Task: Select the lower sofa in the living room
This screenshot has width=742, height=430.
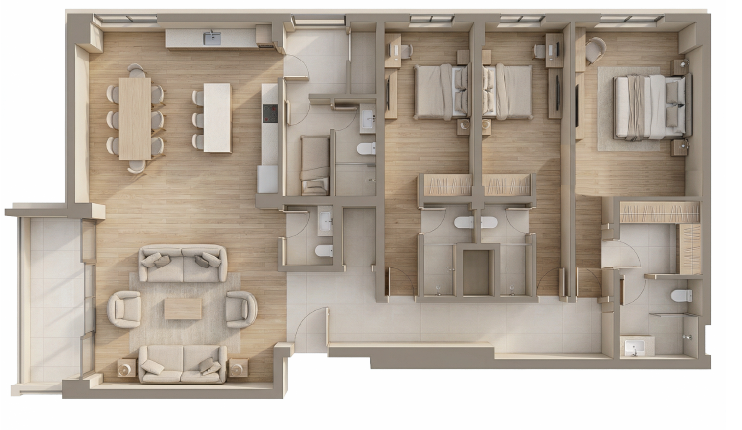Action: click(182, 362)
